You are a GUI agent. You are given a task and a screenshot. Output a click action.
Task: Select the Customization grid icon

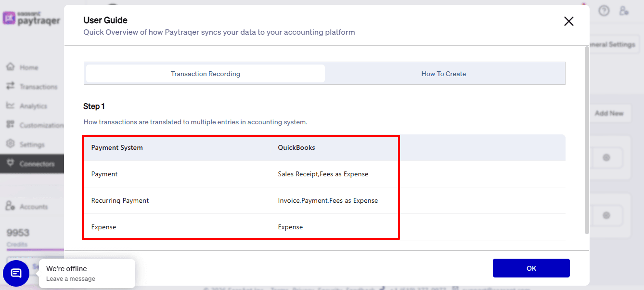point(10,125)
